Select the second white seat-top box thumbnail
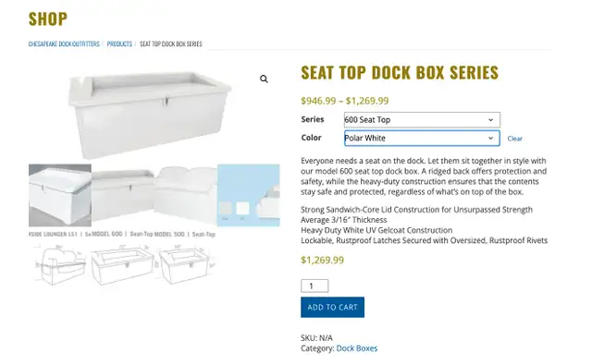Image resolution: width=592 pixels, height=364 pixels. coord(123,195)
